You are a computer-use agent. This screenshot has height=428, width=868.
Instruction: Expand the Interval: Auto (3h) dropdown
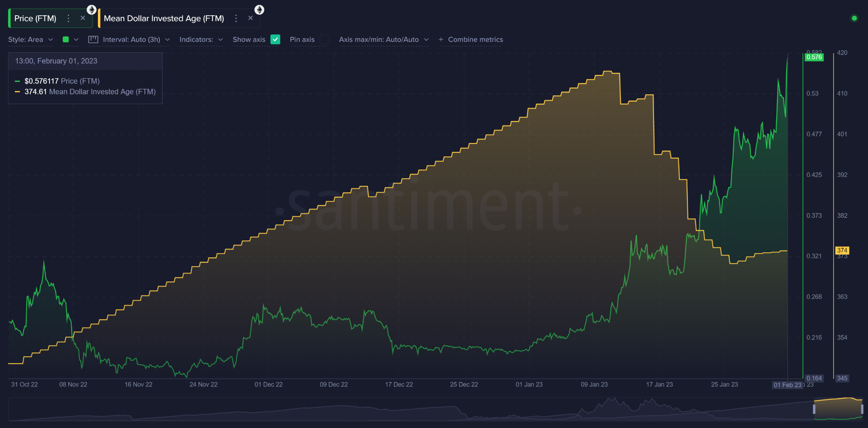point(131,39)
